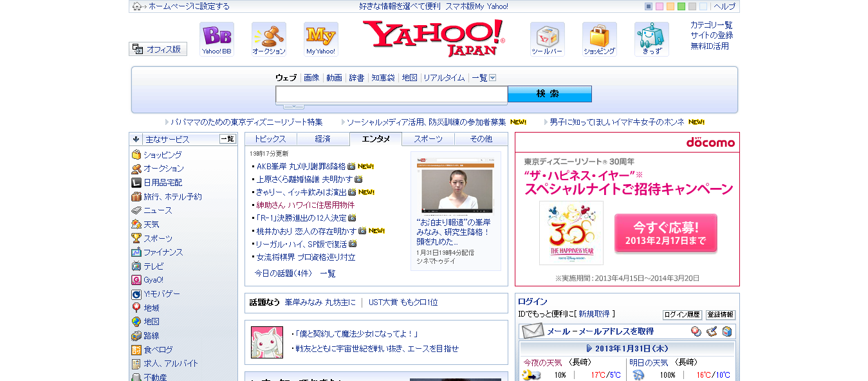
Task: Switch to the トピックス tab
Action: [x=270, y=139]
